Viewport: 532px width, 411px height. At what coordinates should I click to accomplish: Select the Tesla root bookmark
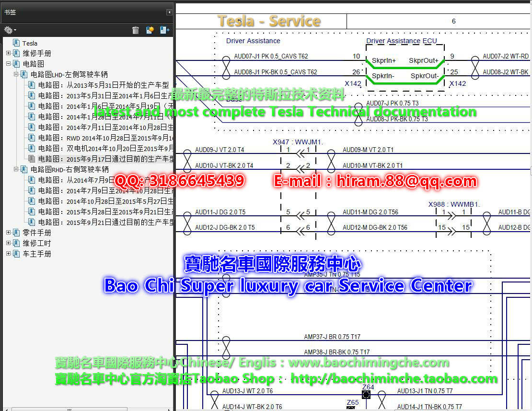(30, 43)
